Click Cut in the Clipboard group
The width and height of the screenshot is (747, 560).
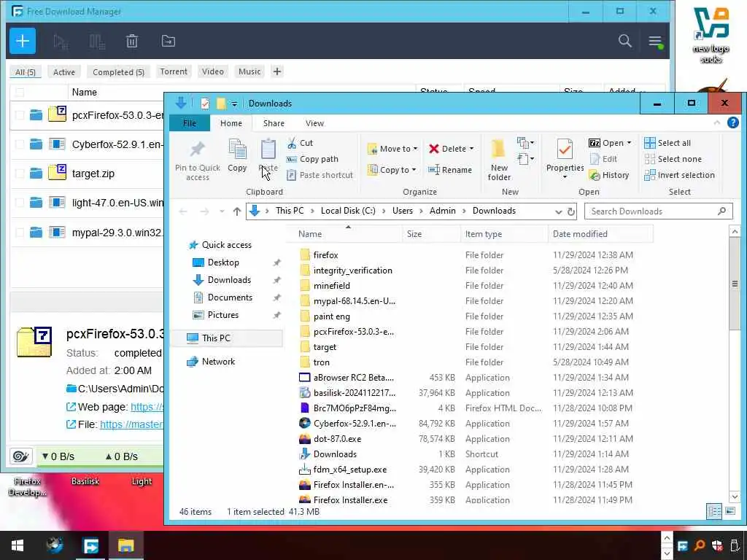[x=300, y=143]
